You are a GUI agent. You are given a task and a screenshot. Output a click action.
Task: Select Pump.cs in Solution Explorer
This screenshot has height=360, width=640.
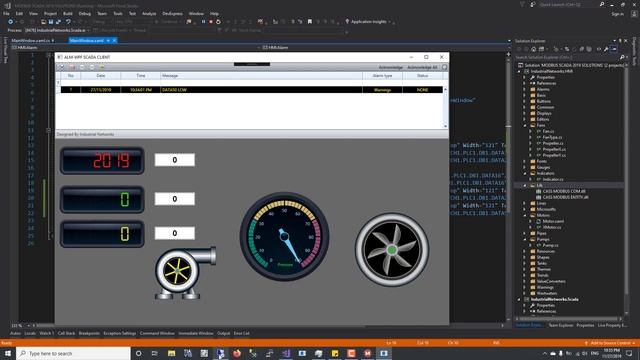pos(550,245)
